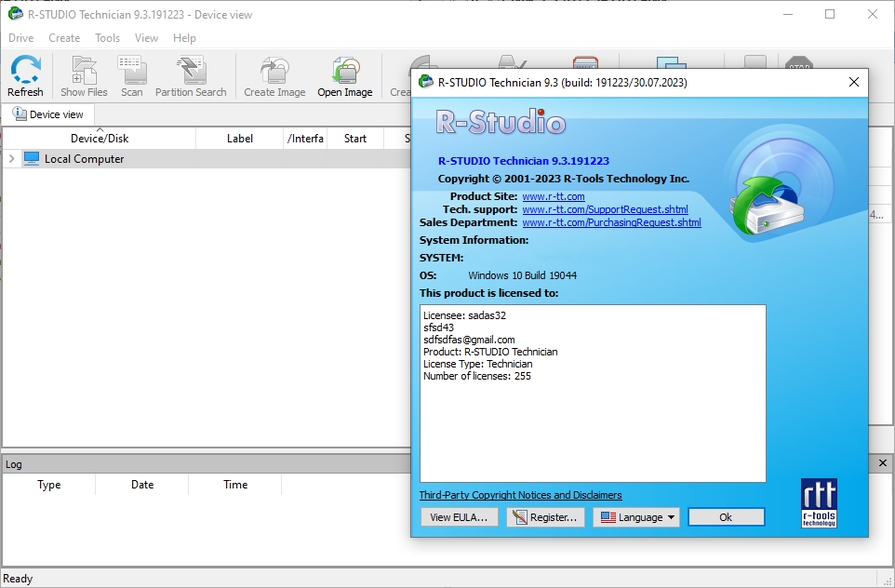
Task: Click inside the license information text box
Action: click(x=593, y=394)
